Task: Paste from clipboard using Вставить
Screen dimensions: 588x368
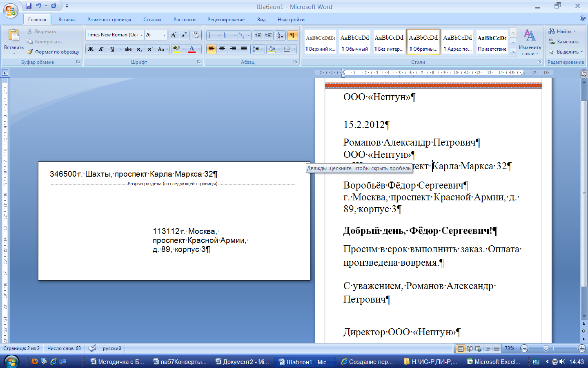Action: [x=14, y=42]
